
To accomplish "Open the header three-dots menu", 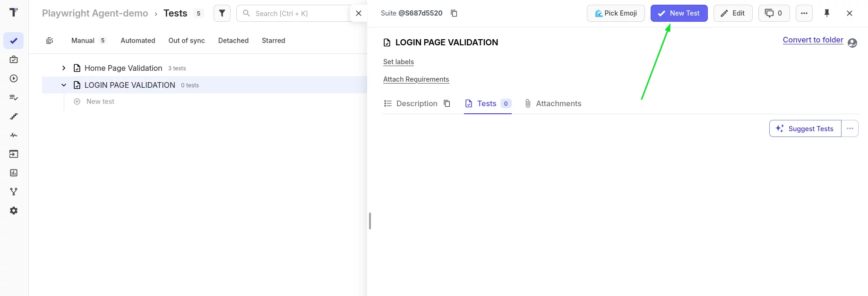I will click(x=804, y=13).
